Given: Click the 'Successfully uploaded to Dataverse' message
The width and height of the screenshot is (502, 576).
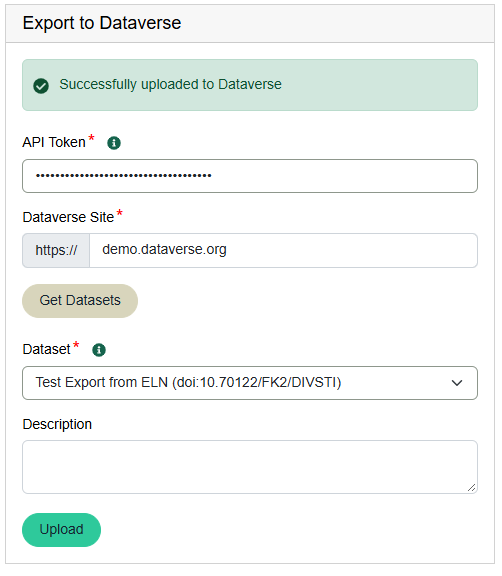Looking at the screenshot, I should point(170,84).
